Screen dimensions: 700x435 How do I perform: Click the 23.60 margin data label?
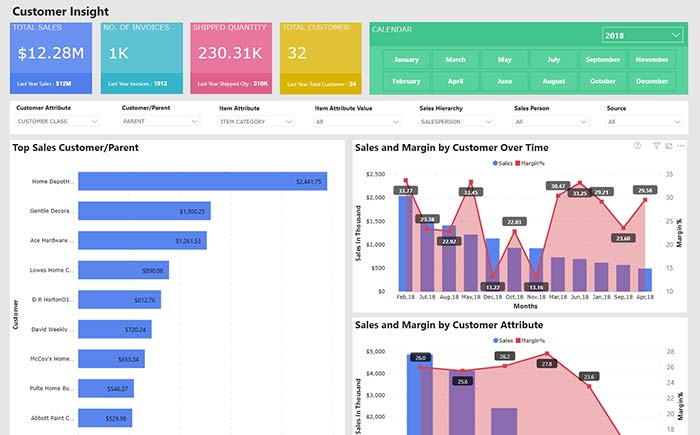(x=623, y=238)
